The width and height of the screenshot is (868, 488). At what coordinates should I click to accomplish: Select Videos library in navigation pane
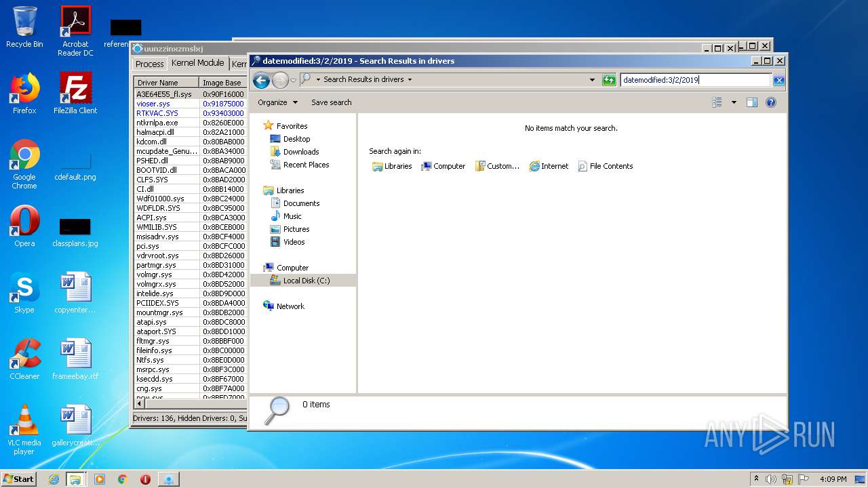(x=288, y=242)
